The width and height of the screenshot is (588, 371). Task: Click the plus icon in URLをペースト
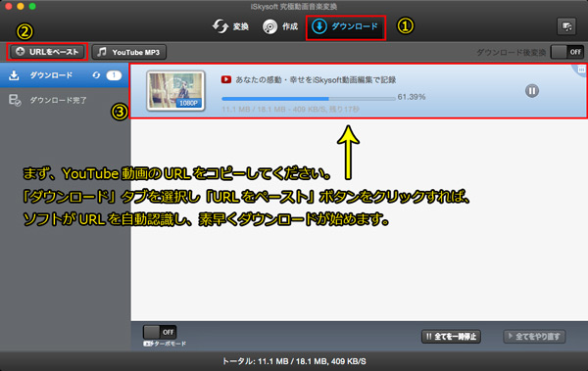click(21, 52)
